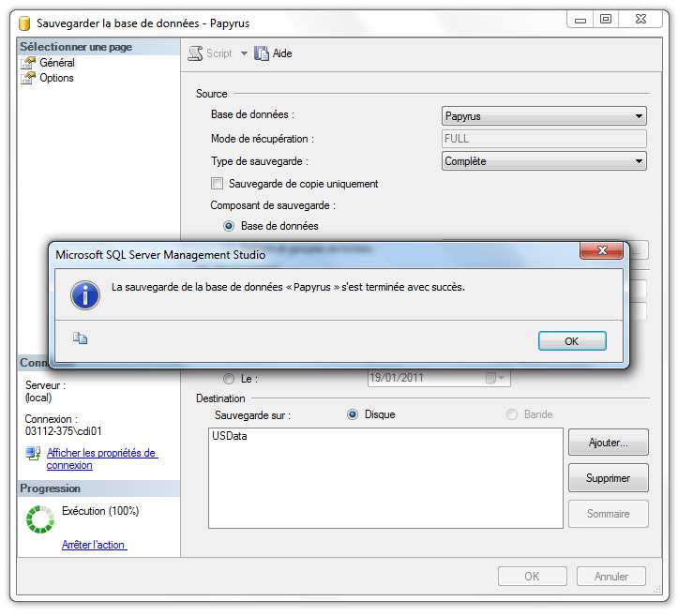The height and width of the screenshot is (616, 678).
Task: Click the Script toolbar icon
Action: (196, 53)
